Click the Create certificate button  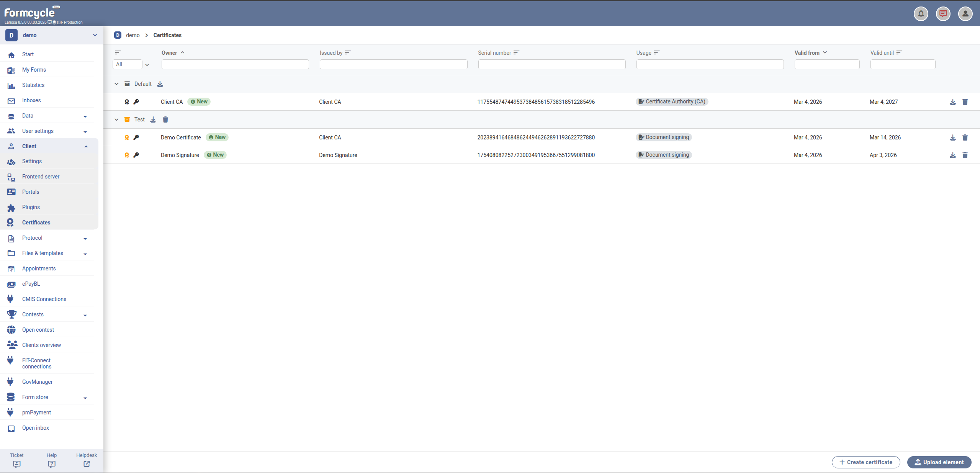(x=865, y=462)
